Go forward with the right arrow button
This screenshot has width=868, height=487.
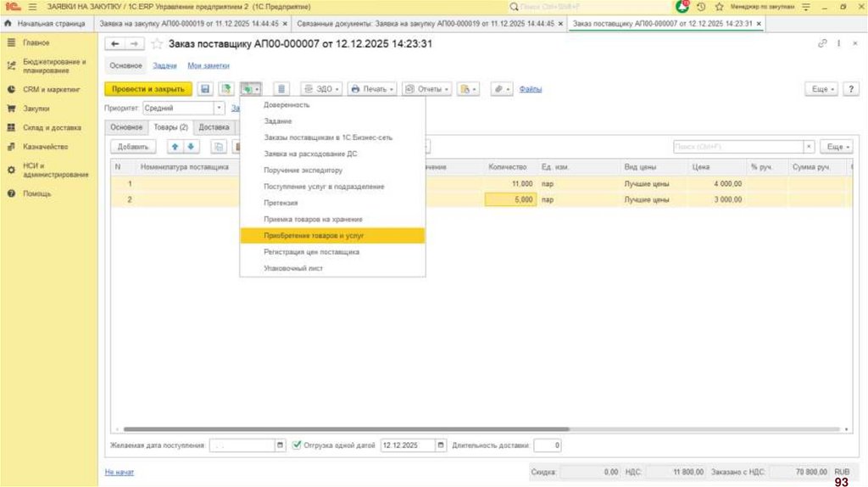pyautogui.click(x=134, y=44)
